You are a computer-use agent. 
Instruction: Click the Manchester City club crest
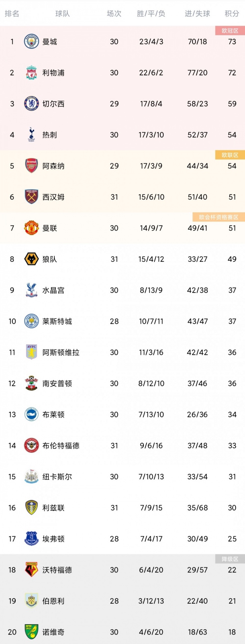coord(31,41)
